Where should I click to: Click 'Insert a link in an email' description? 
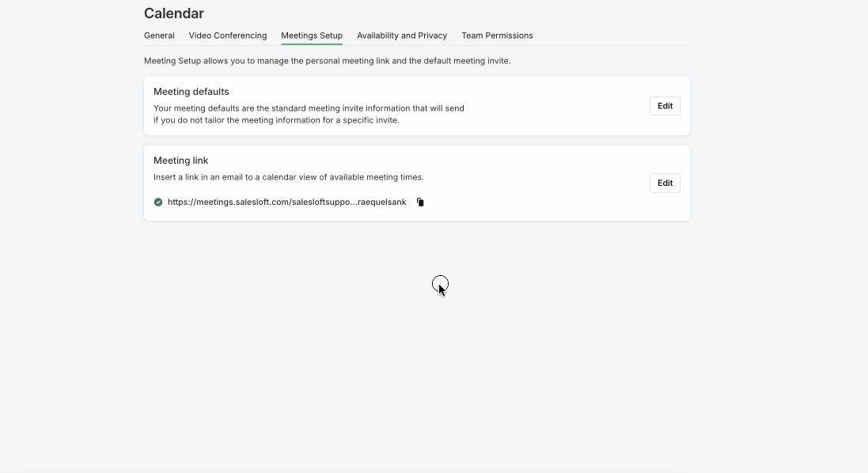pos(289,177)
